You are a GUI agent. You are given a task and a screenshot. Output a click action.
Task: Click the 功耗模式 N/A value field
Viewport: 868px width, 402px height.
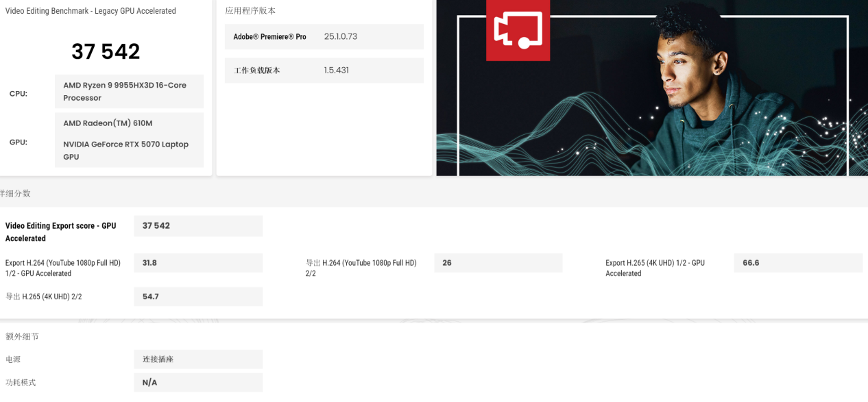click(197, 383)
